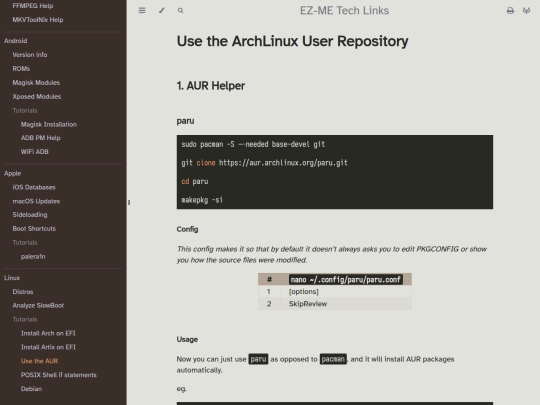Open MKVToolNix Help page
Viewport: 540px width, 405px height.
(x=38, y=20)
